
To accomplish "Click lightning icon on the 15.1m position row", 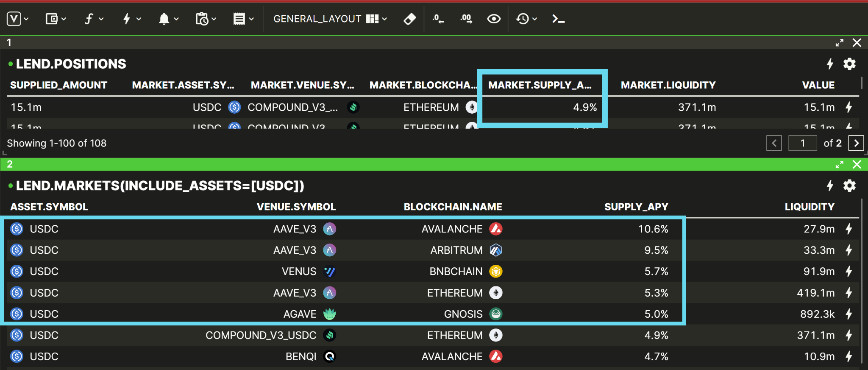I will click(849, 107).
